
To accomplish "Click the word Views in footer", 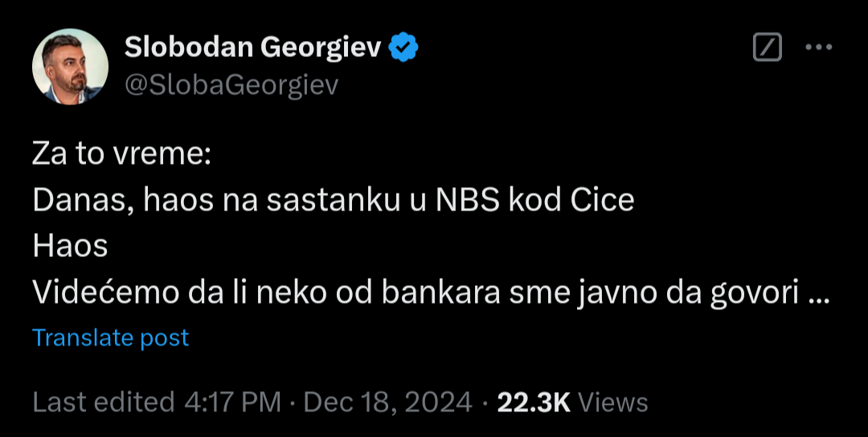I will coord(613,402).
